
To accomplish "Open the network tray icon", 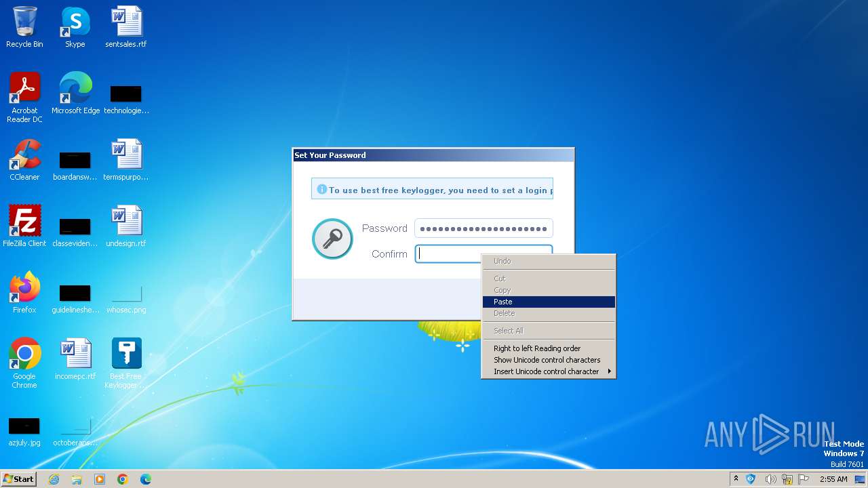I will 787,479.
